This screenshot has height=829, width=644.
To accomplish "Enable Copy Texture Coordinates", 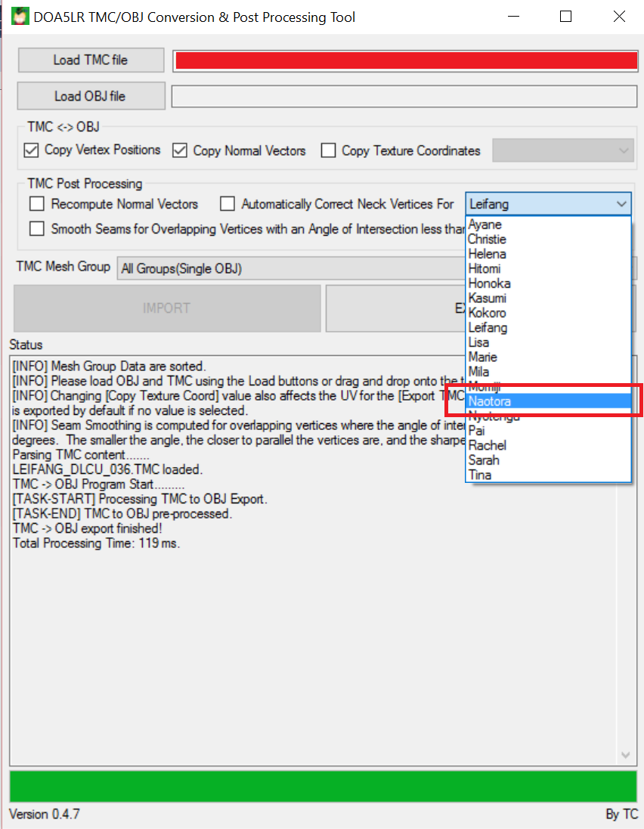I will pyautogui.click(x=328, y=150).
